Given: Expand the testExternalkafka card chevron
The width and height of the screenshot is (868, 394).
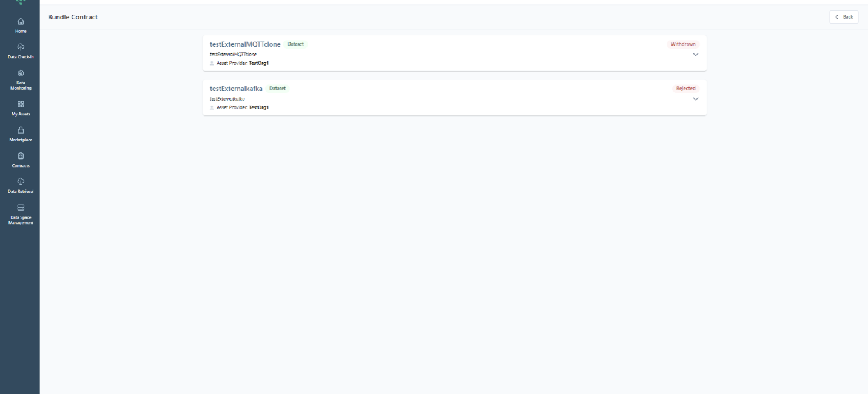Looking at the screenshot, I should coord(696,99).
